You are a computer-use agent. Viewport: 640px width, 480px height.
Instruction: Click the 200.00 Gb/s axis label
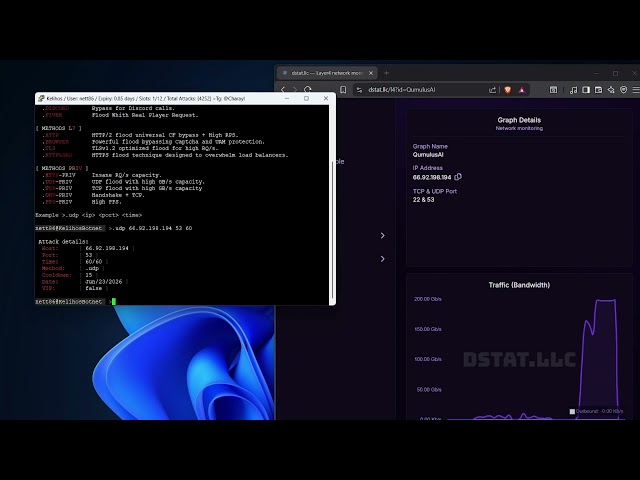click(x=427, y=299)
